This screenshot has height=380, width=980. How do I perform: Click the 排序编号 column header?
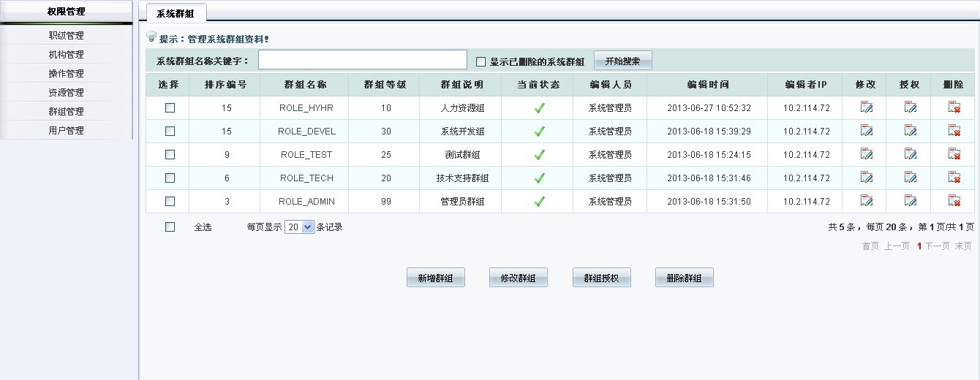coord(225,85)
